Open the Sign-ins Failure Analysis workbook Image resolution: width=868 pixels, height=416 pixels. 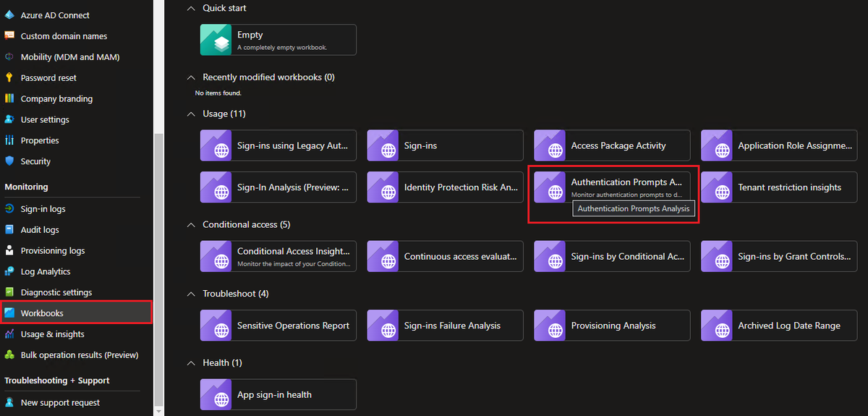point(445,326)
